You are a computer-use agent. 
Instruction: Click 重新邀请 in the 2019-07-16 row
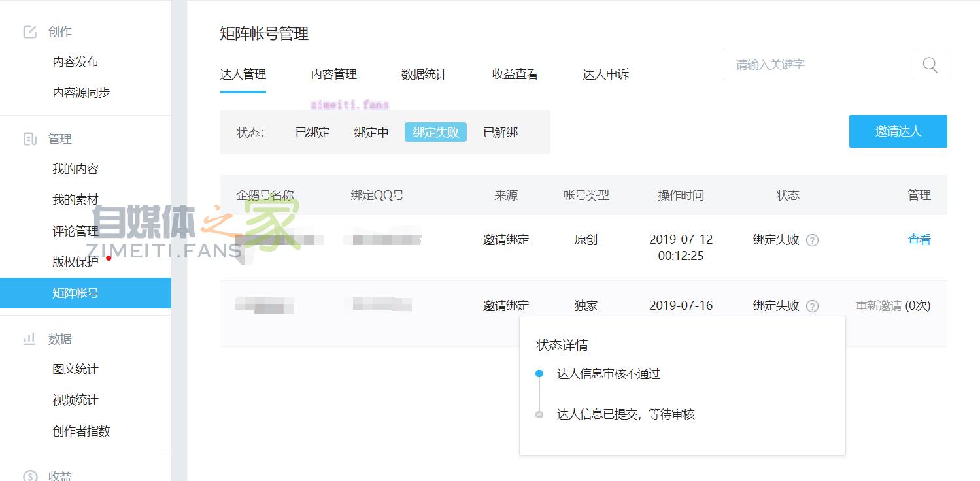click(879, 306)
